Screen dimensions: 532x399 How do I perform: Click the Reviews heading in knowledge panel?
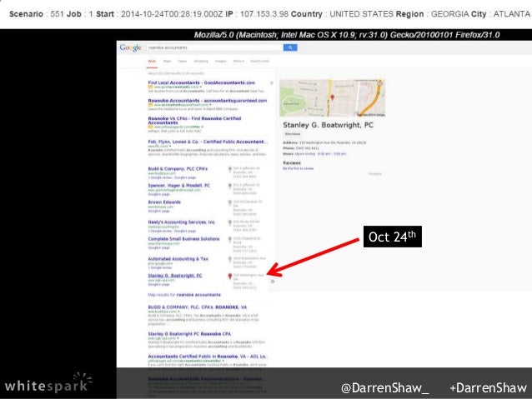pyautogui.click(x=292, y=163)
